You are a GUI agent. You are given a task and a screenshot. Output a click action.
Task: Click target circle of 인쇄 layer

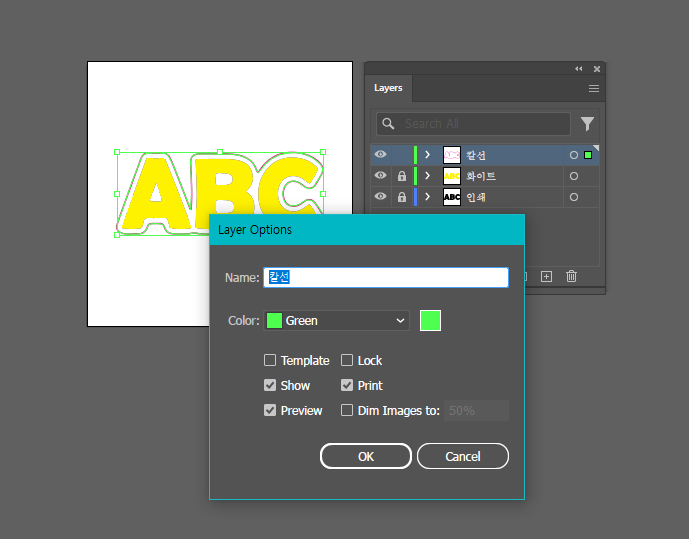(573, 197)
